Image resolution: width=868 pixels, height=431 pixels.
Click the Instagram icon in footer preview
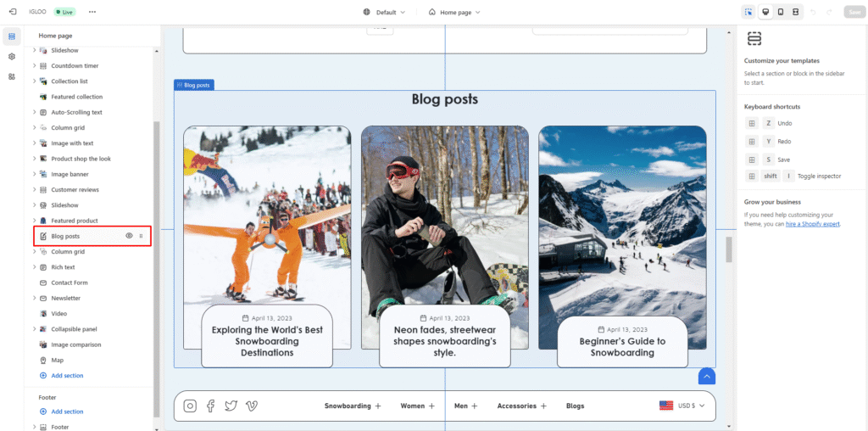pyautogui.click(x=190, y=406)
